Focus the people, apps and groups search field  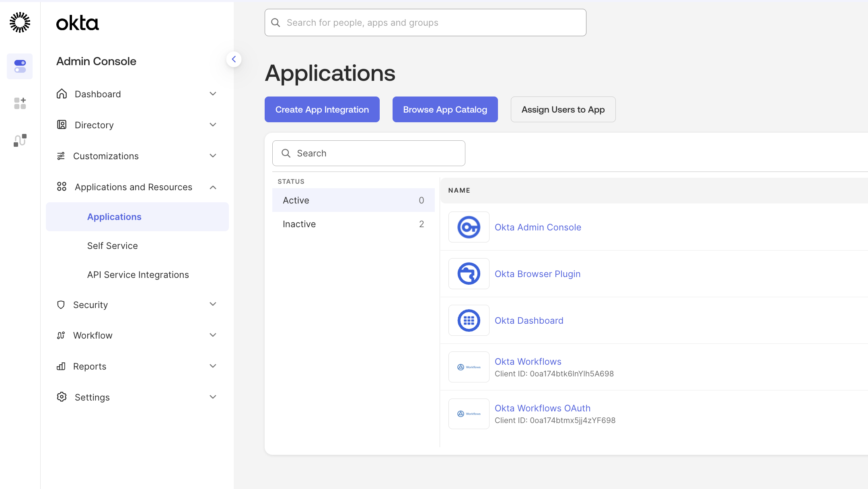pyautogui.click(x=426, y=23)
